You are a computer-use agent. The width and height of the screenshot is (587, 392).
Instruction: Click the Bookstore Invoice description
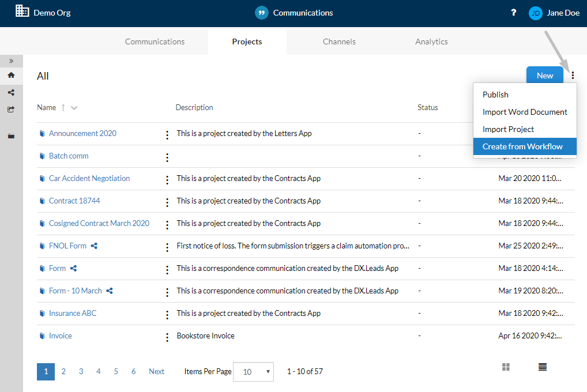[205, 336]
